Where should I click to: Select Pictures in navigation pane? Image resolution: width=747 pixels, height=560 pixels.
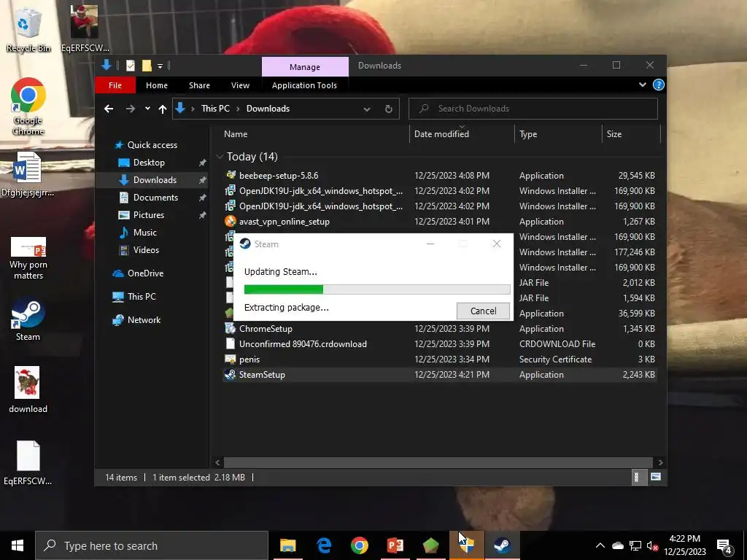tap(148, 215)
